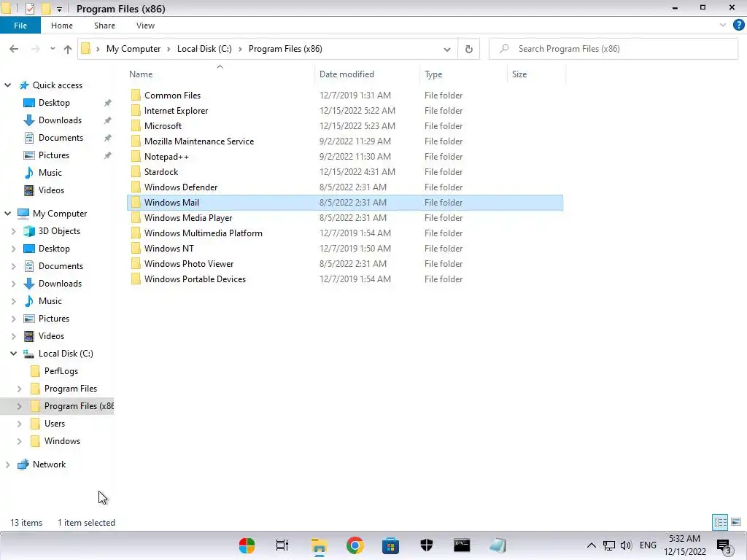This screenshot has height=560, width=747.
Task: Select the Internet Explorer folder icon
Action: tap(136, 111)
